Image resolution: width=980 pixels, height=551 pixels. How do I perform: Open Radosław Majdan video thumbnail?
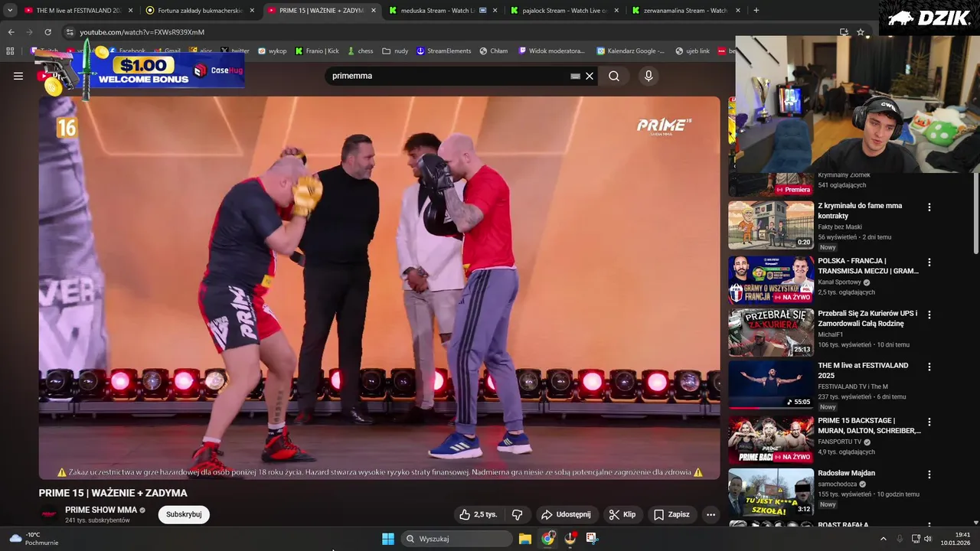771,493
